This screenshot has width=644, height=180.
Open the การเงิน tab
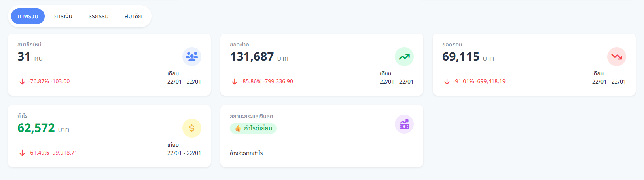63,16
